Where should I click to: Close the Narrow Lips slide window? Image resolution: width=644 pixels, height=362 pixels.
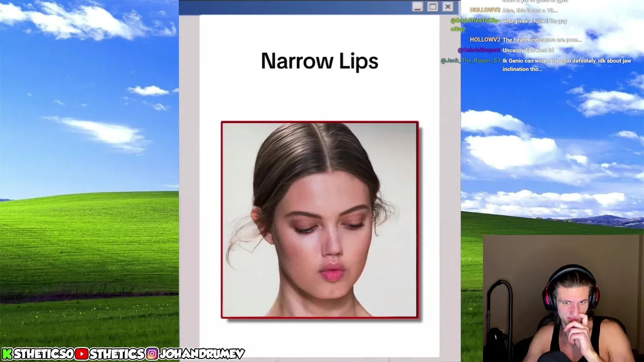[x=448, y=7]
